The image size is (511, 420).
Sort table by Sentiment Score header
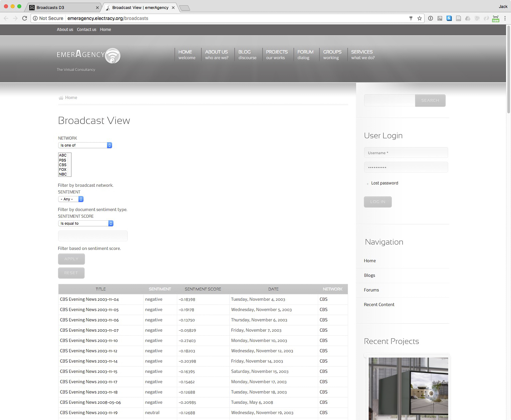[203, 289]
